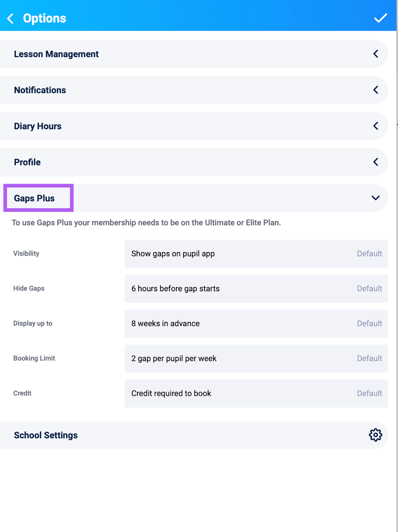Open the School Settings row
398x532 pixels.
click(x=194, y=435)
